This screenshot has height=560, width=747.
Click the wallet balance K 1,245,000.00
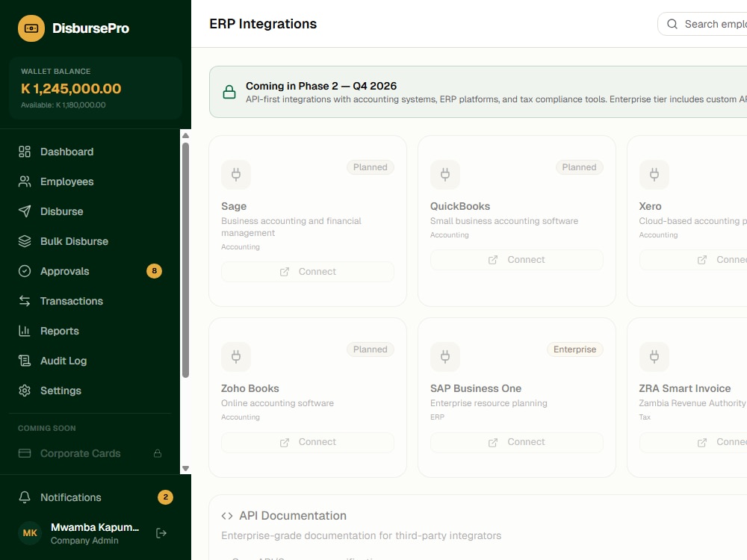(x=71, y=89)
